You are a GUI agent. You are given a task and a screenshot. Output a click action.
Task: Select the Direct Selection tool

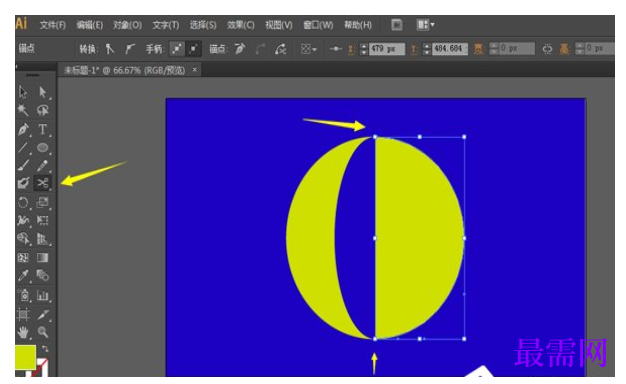(42, 92)
